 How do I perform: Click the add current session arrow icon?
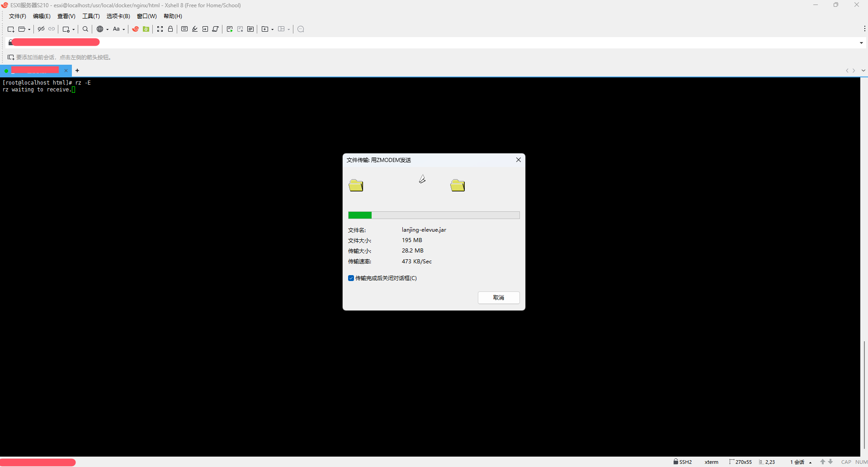11,57
